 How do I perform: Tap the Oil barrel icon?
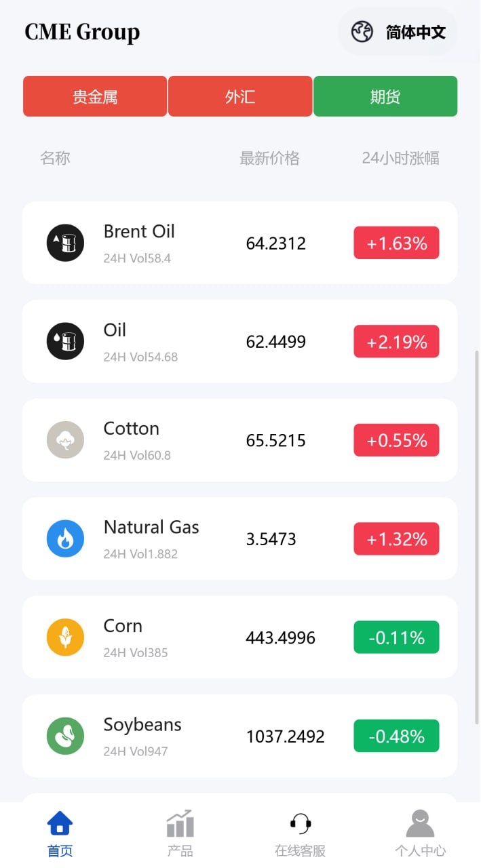(x=65, y=341)
